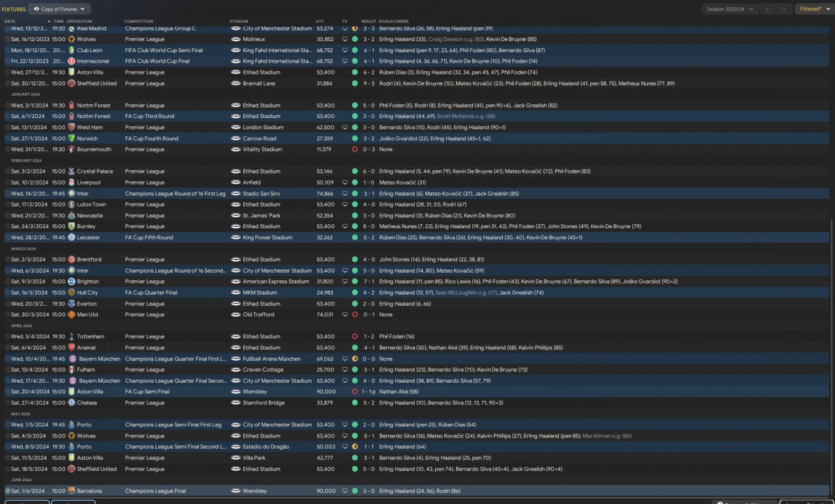Click the Norwich club badge
The width and height of the screenshot is (835, 504).
click(x=71, y=138)
